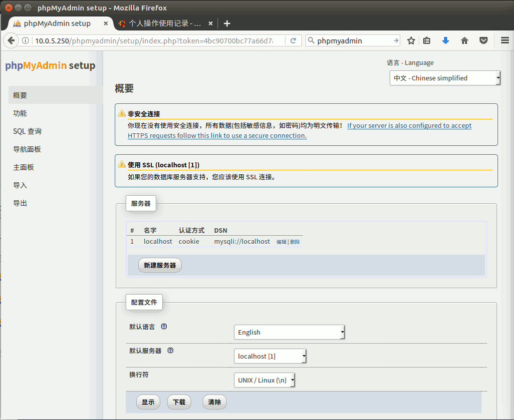The width and height of the screenshot is (514, 420).
Task: Open 功能 in sidebar menu
Action: [x=20, y=113]
